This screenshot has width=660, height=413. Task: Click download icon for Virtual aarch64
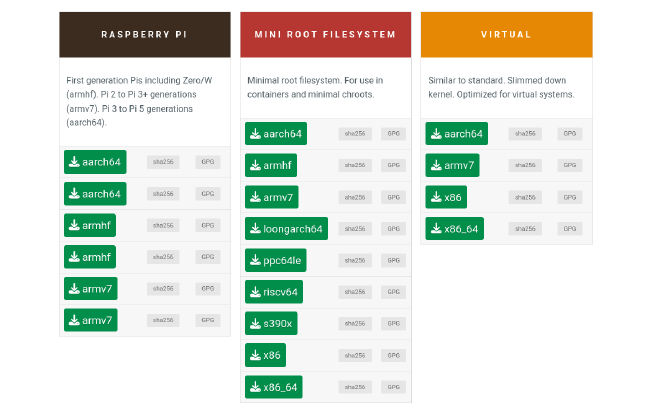coord(436,134)
